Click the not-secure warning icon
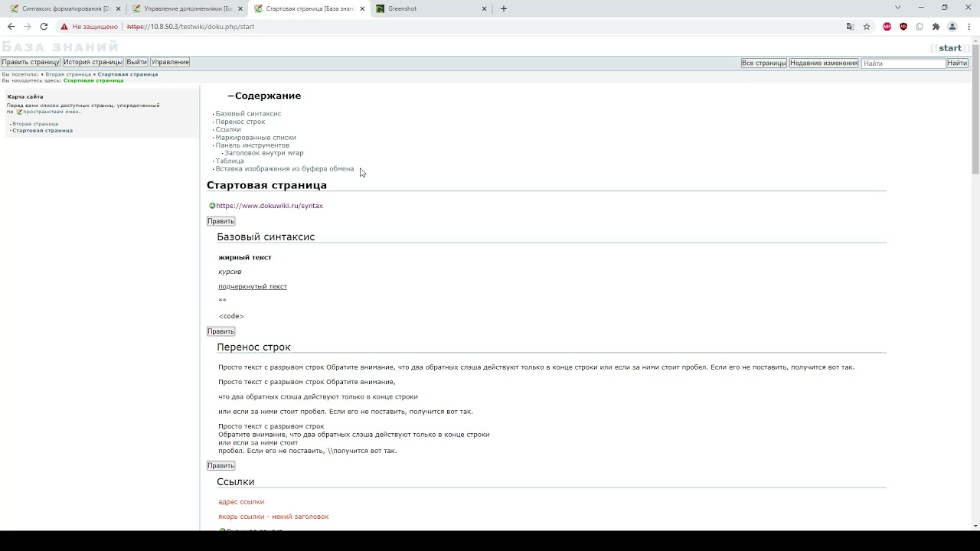 point(64,27)
